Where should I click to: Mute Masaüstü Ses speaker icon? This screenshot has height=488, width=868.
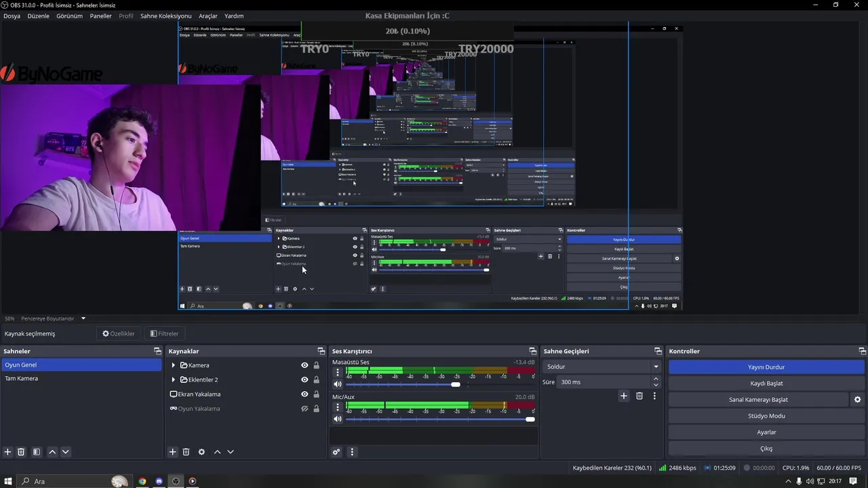pyautogui.click(x=338, y=384)
